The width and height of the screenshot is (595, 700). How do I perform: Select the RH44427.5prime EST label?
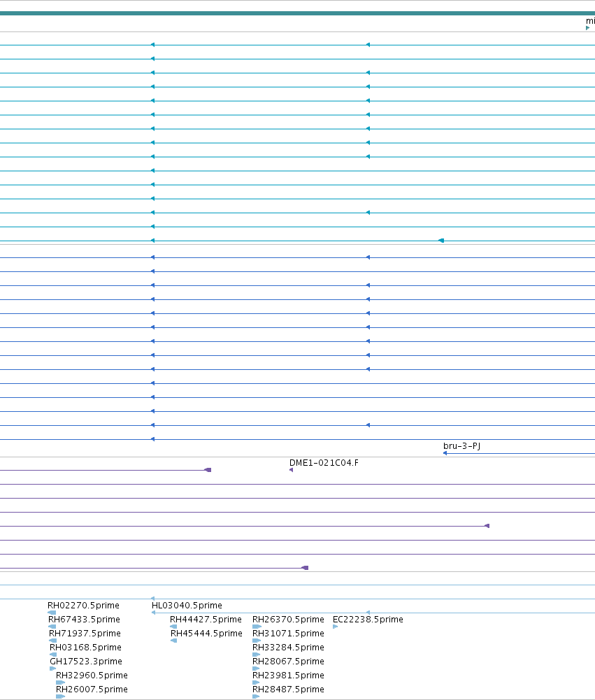click(206, 619)
